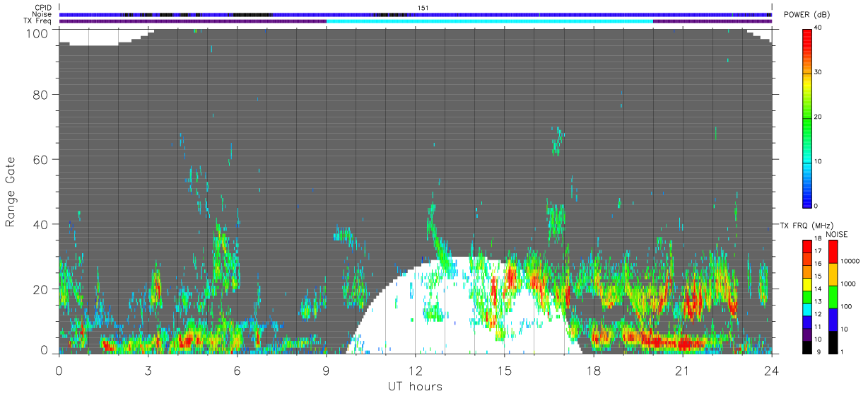Click the POWER (dB) colorbar title

807,15
